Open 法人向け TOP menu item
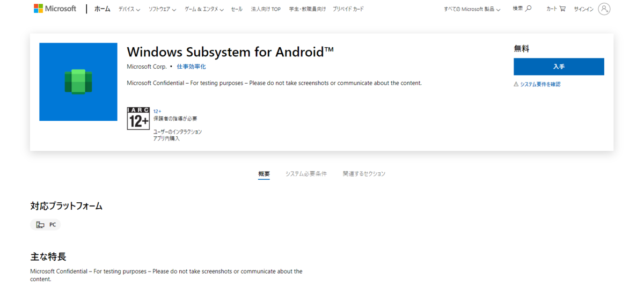644x301 pixels. click(x=266, y=9)
